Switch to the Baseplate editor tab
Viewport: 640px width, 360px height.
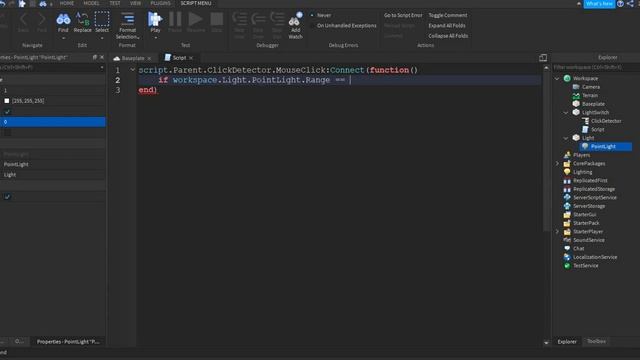133,58
